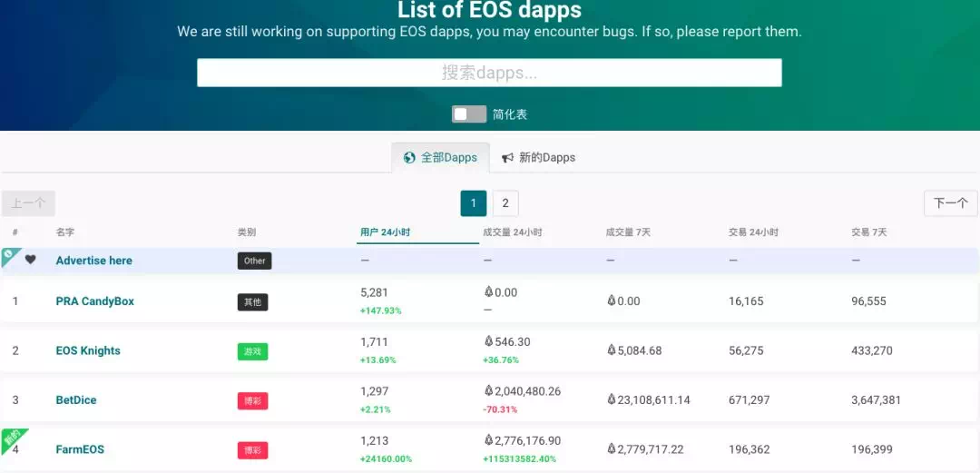Click the +13.69% change value
Viewport: 980px width, 473px height.
click(x=378, y=360)
